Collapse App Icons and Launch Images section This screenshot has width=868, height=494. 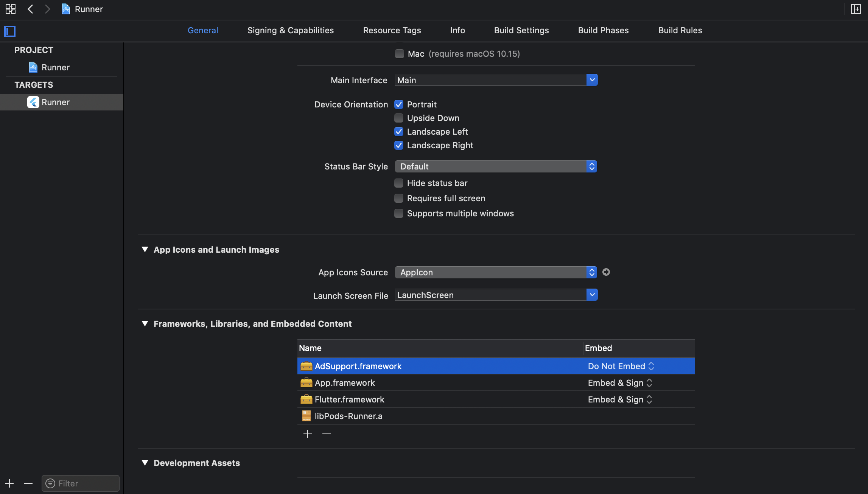click(145, 249)
